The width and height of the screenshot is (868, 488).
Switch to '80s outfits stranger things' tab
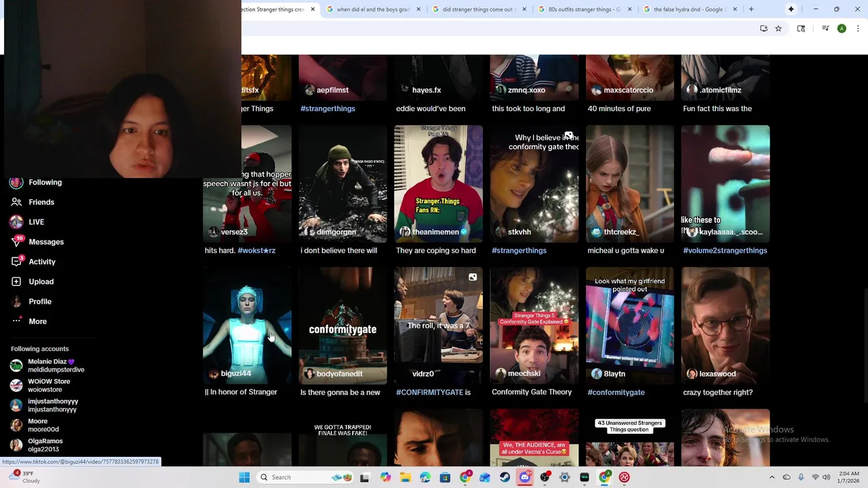click(583, 9)
